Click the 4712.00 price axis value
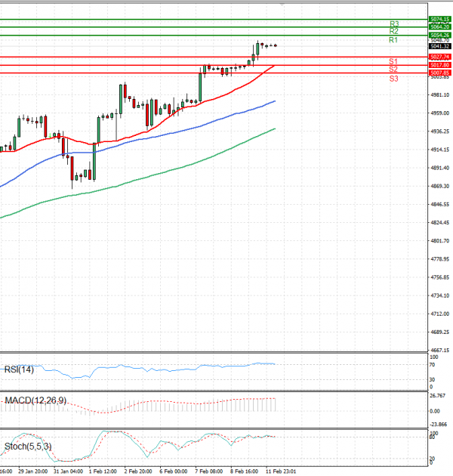 440,314
